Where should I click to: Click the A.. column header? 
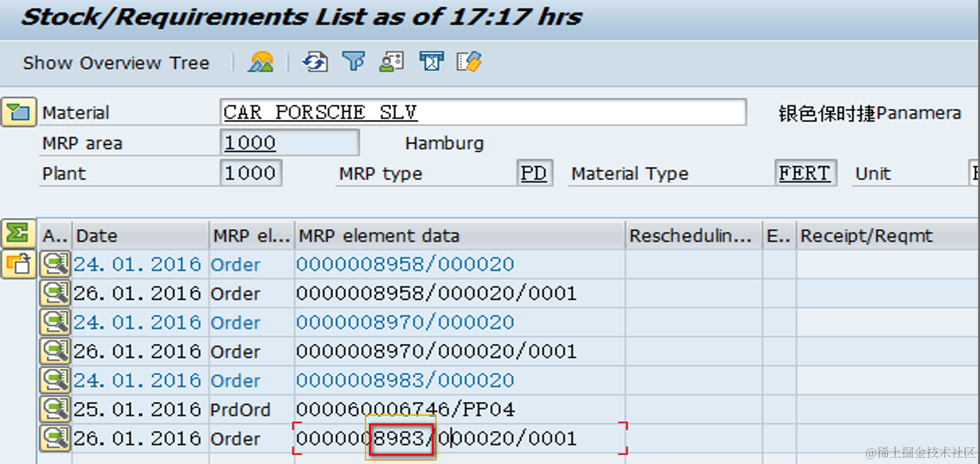pyautogui.click(x=55, y=236)
